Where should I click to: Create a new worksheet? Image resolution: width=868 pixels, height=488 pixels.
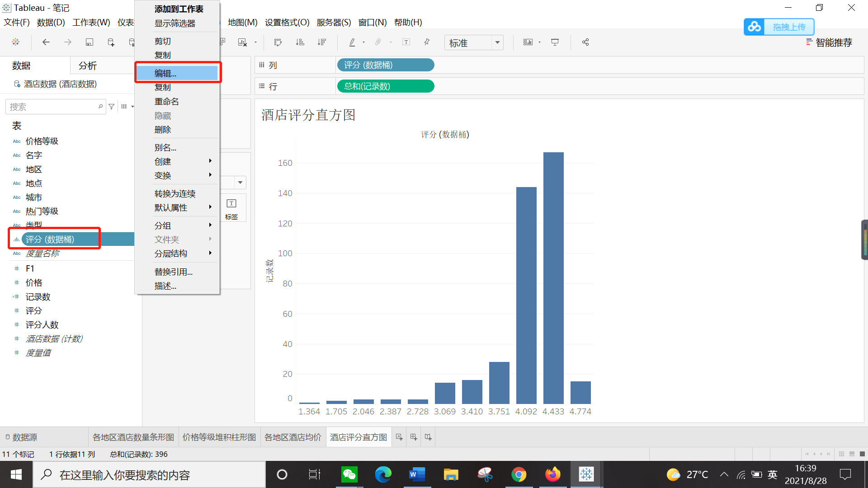coord(398,437)
